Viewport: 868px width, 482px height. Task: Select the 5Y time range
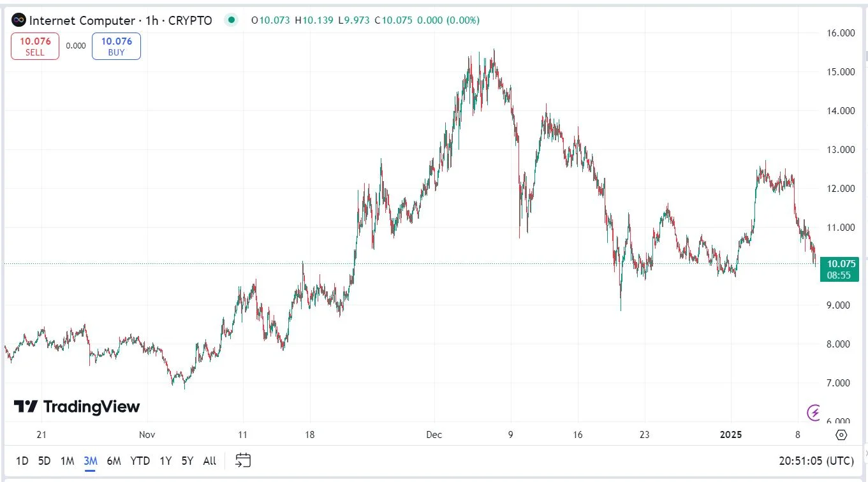coord(187,460)
